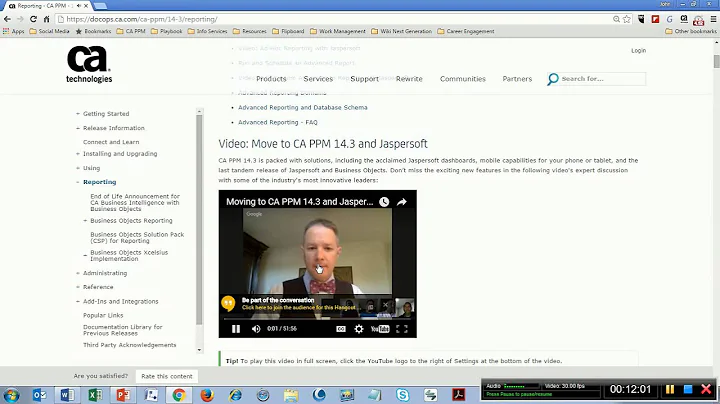
Task: Open the Other bookmarks folder
Action: pyautogui.click(x=691, y=31)
